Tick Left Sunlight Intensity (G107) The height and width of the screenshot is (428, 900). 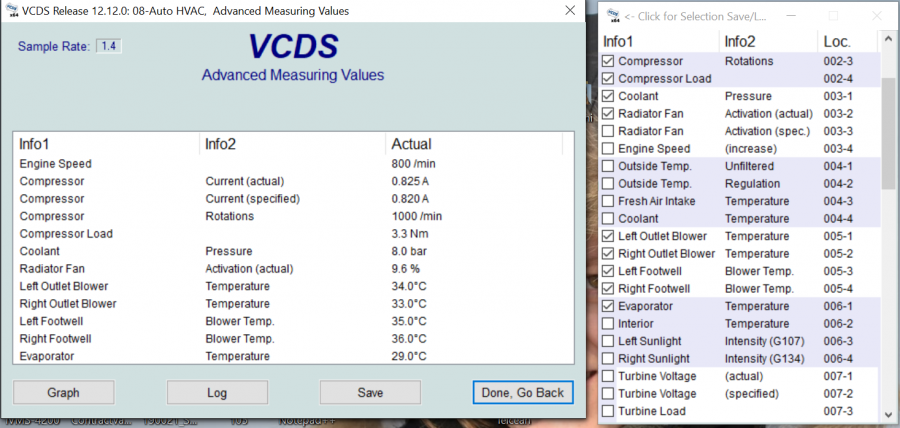[608, 341]
